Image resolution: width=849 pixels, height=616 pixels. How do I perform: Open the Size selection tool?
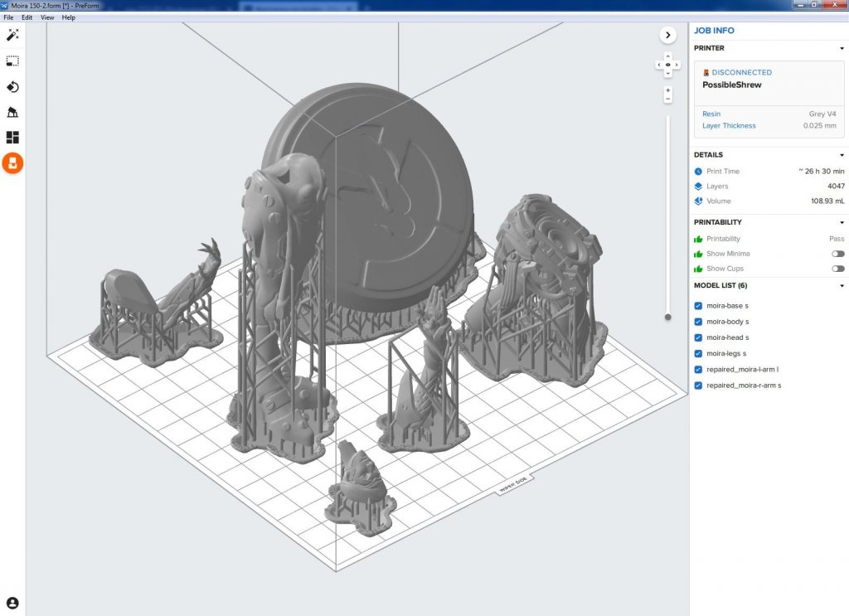12,61
